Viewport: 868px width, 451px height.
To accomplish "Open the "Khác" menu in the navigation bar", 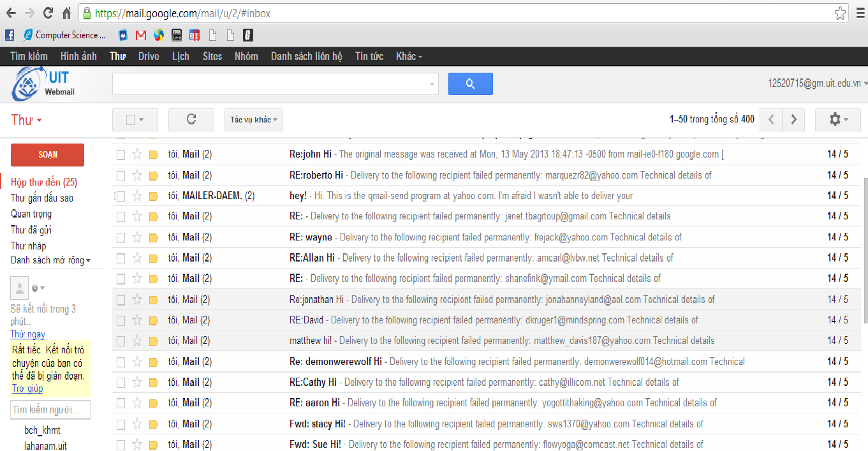I will (407, 56).
